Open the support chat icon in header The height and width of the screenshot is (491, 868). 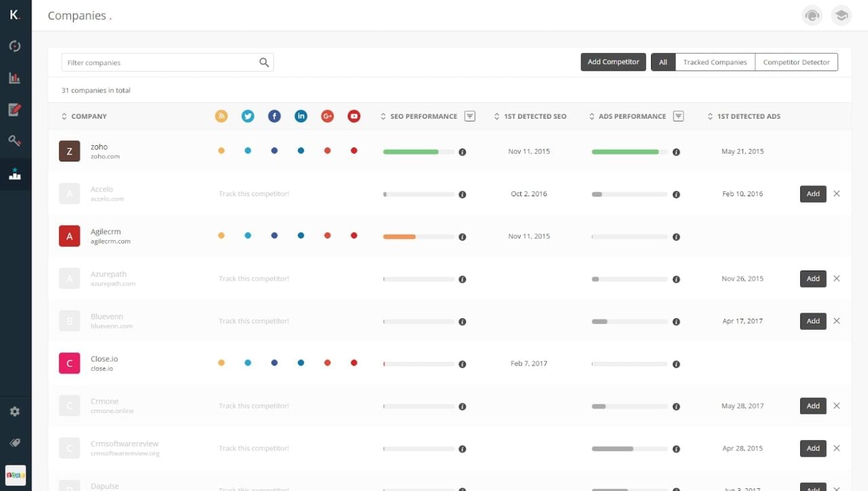pos(812,16)
